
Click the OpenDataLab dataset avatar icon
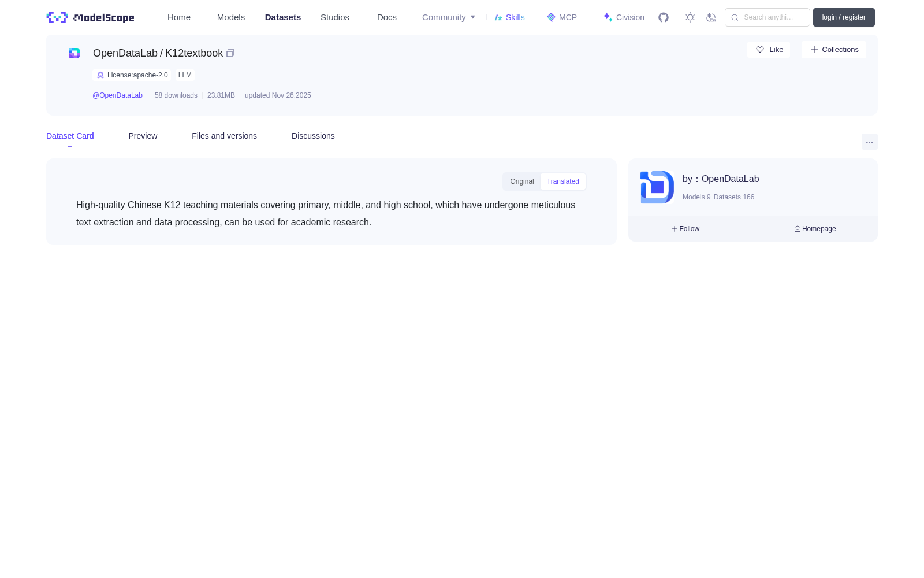point(74,53)
